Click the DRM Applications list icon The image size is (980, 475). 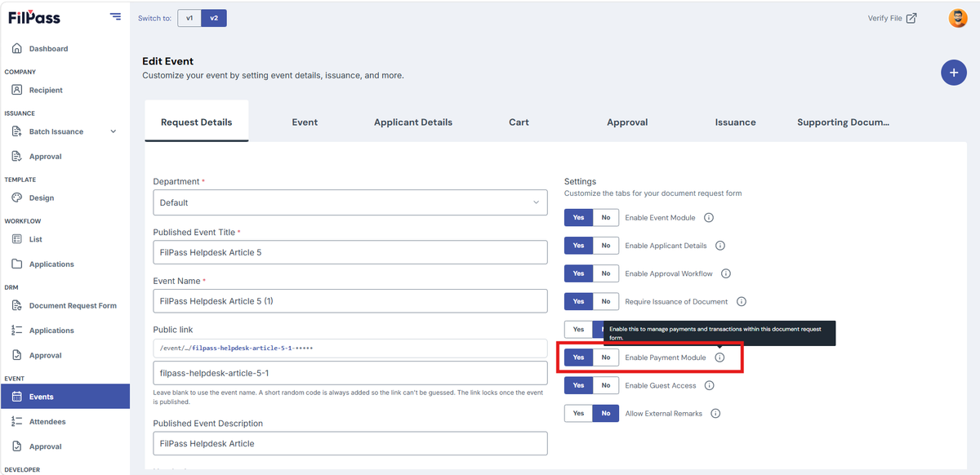(16, 331)
